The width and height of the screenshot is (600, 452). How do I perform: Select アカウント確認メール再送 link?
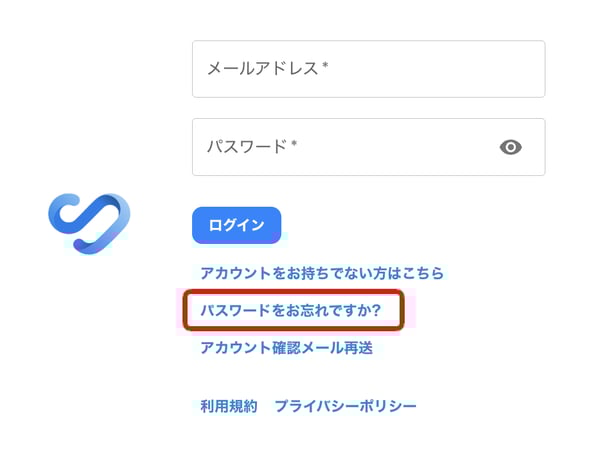(x=286, y=348)
